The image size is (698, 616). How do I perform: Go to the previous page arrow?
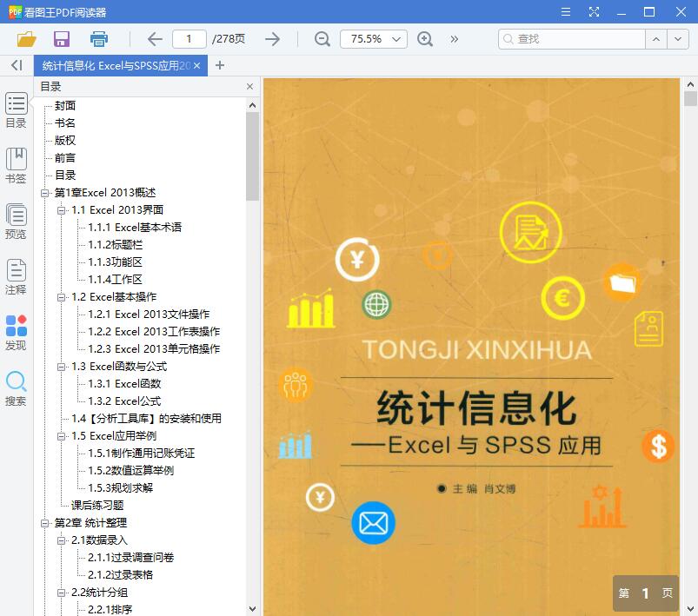click(x=155, y=39)
